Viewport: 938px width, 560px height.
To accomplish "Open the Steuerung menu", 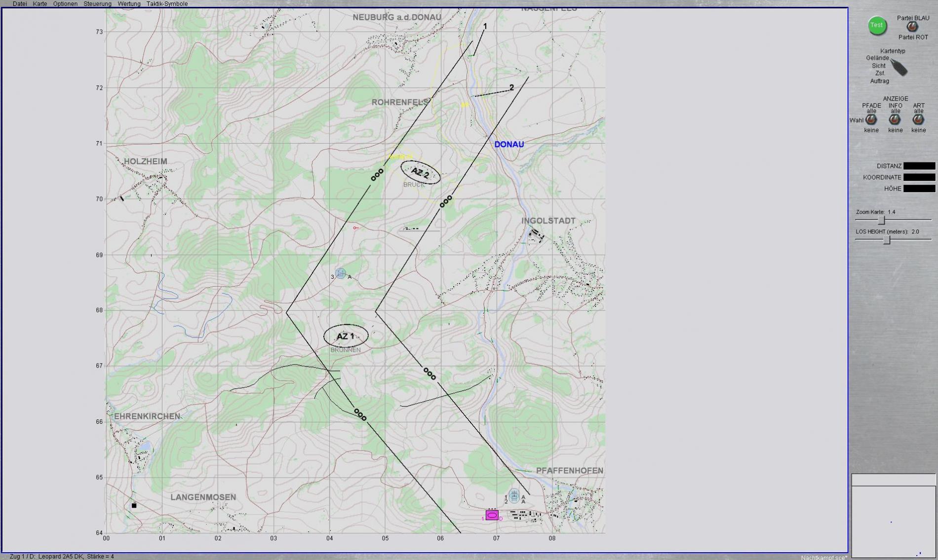I will click(97, 4).
